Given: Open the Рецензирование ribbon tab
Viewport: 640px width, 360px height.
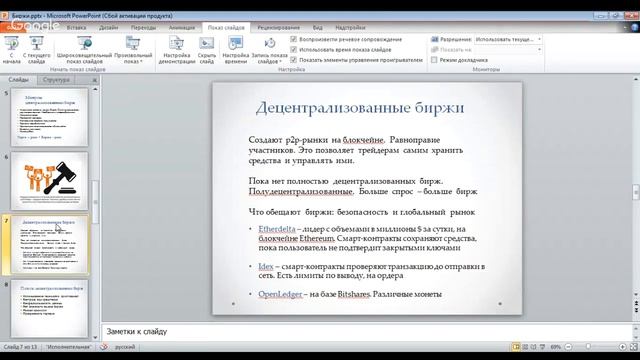Looking at the screenshot, I should [278, 28].
